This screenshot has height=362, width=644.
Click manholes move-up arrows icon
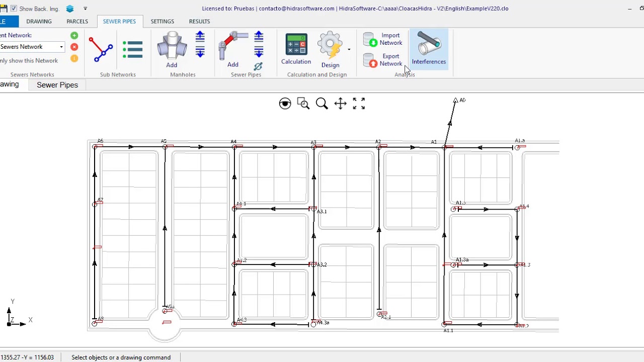(x=200, y=37)
